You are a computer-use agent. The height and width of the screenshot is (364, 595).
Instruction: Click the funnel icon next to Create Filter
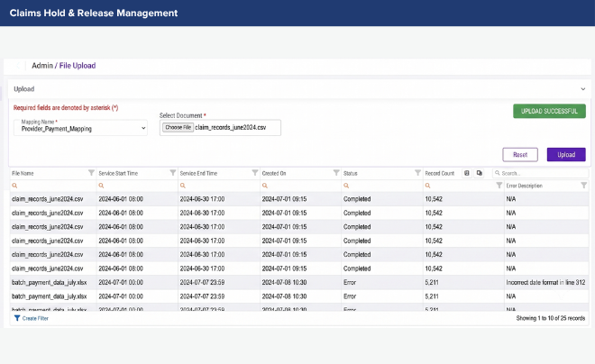[x=17, y=318]
